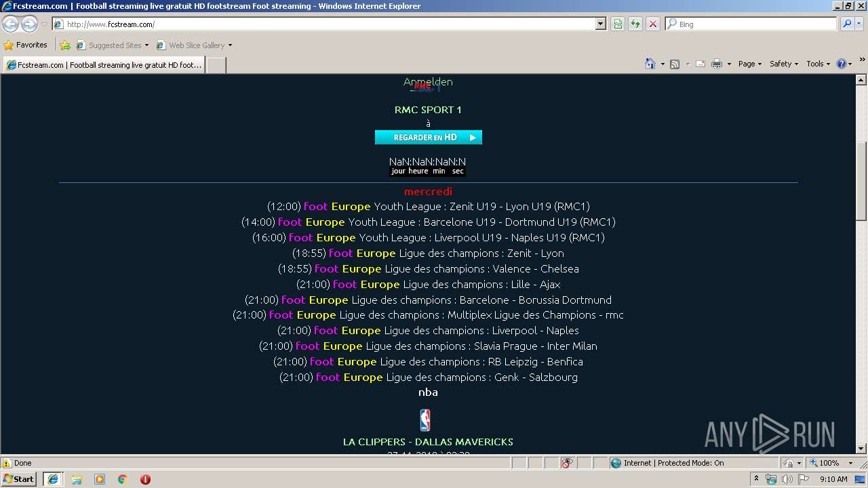The image size is (868, 488).
Task: Click the RMC SPORT 1 link
Action: (x=428, y=110)
